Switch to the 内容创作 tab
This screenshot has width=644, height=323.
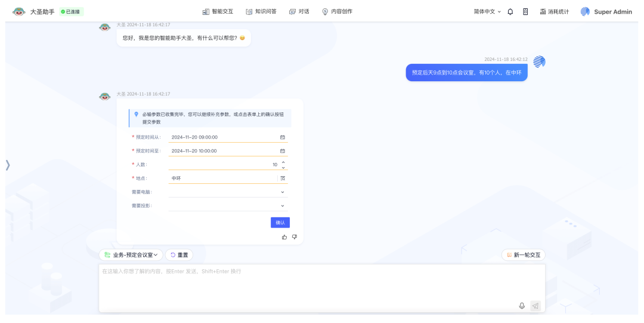(337, 11)
